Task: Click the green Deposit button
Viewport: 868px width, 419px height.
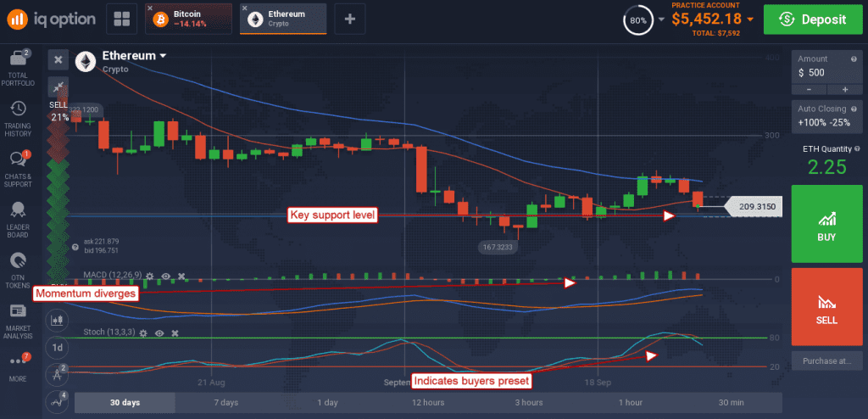Action: tap(813, 20)
